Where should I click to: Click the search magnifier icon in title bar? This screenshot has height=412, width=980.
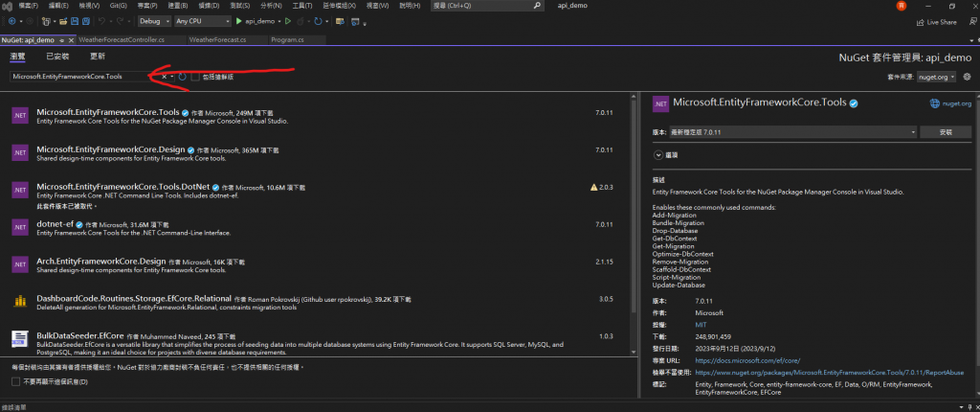pos(537,5)
